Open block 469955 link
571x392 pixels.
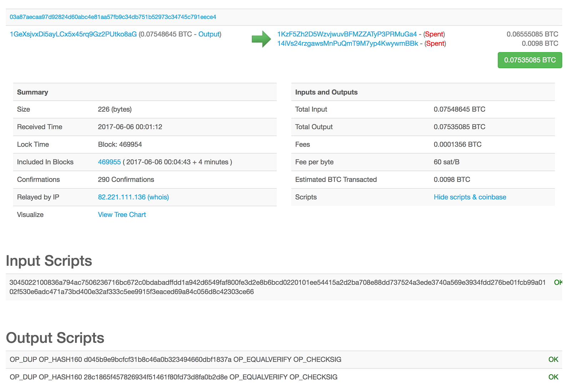point(109,162)
